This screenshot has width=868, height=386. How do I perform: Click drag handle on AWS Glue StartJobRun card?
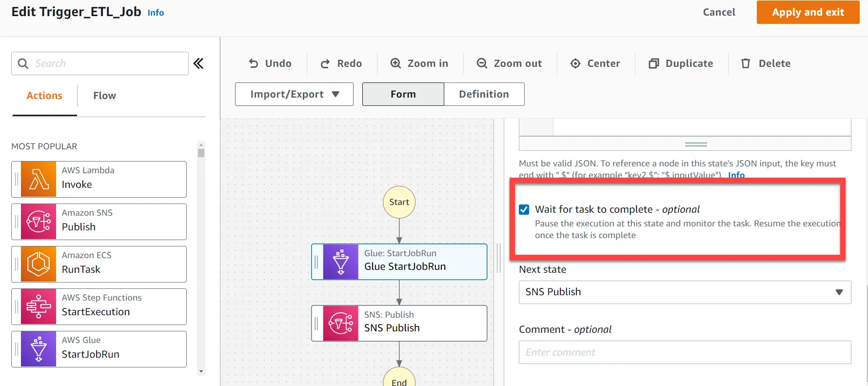(x=17, y=349)
